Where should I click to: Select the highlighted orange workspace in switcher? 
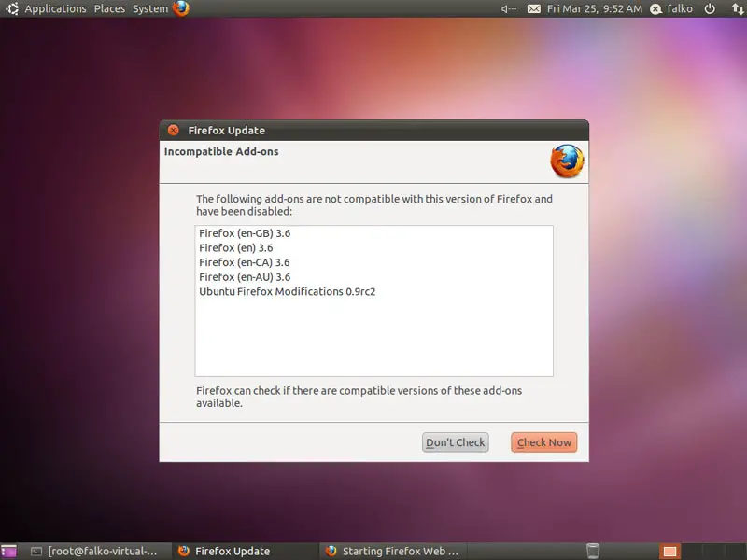(669, 552)
